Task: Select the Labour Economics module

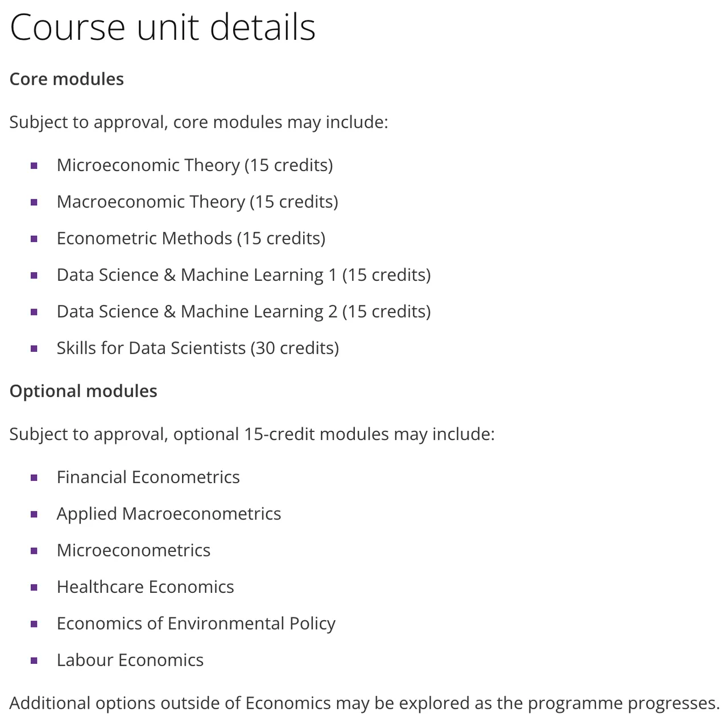Action: click(x=130, y=660)
